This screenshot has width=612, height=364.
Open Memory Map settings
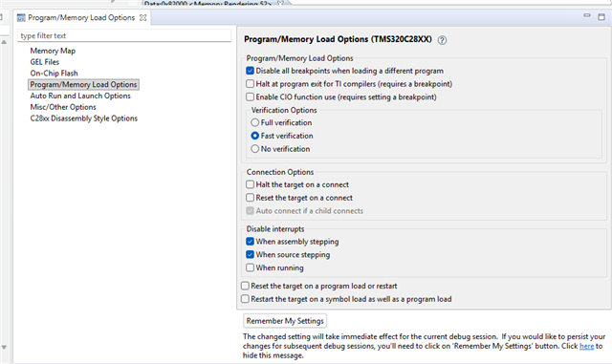coord(53,51)
